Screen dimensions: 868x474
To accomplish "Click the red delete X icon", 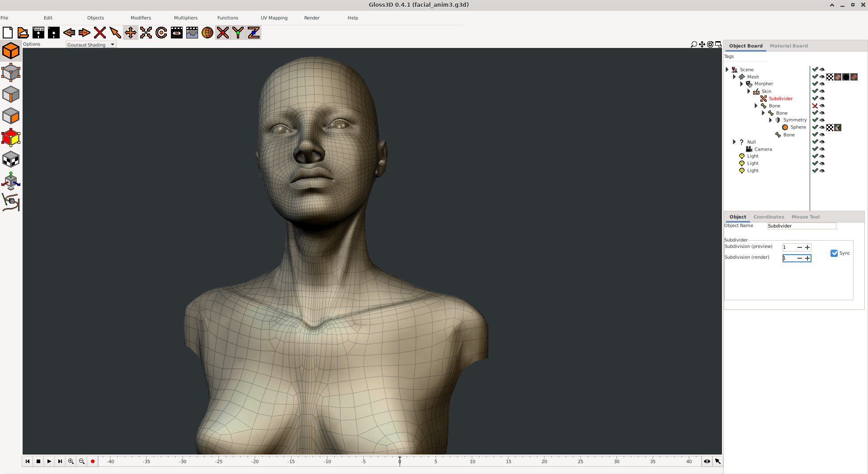I will tap(100, 33).
